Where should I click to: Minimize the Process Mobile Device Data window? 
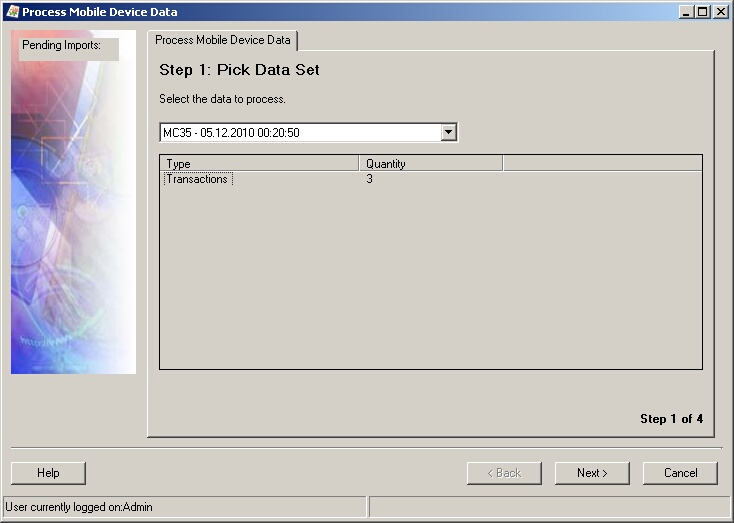(686, 12)
